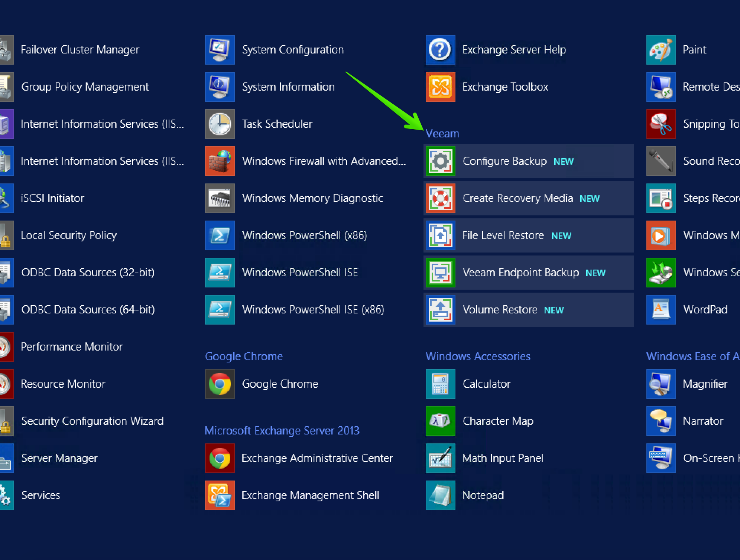Open the Resource Monitor entry
The image size is (740, 560).
click(63, 384)
